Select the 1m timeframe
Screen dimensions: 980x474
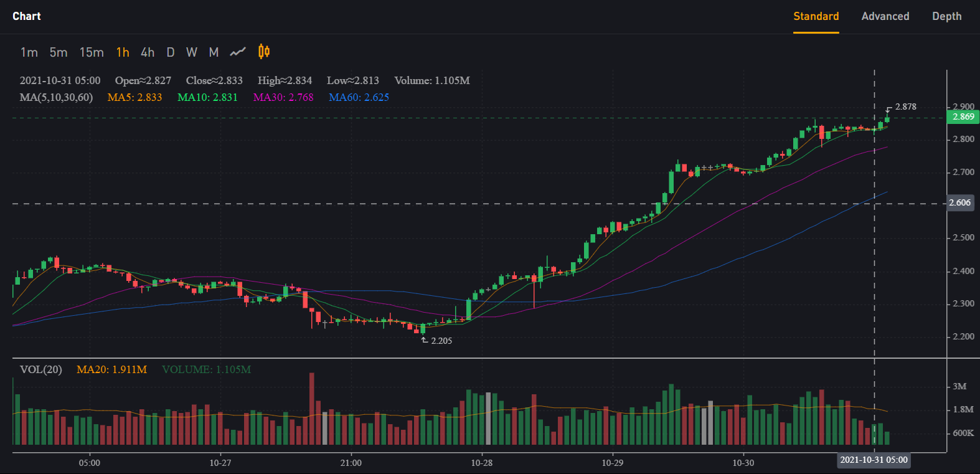[x=29, y=52]
